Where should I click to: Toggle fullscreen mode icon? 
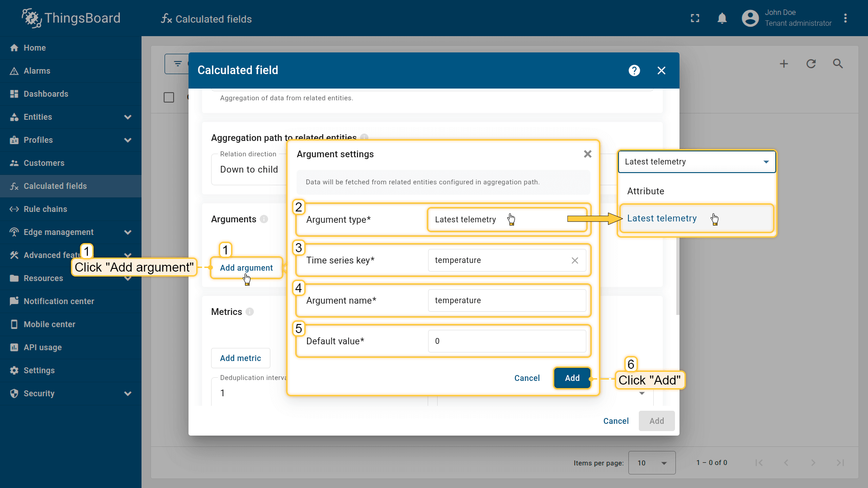[695, 19]
